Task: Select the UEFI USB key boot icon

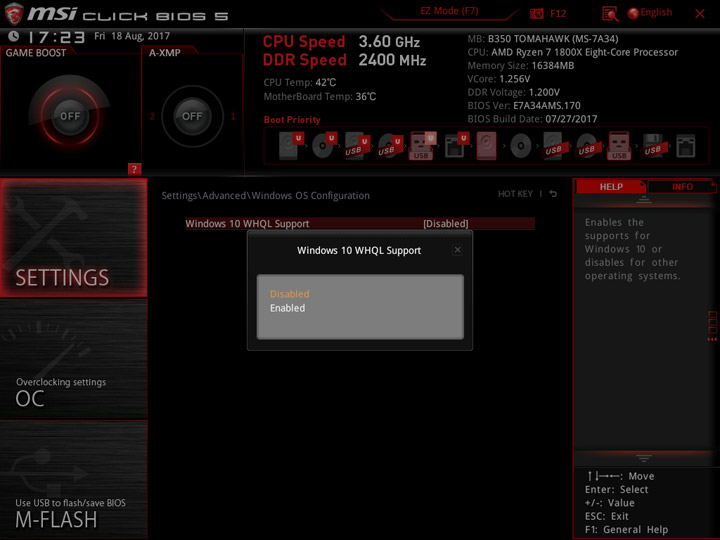Action: [422, 146]
